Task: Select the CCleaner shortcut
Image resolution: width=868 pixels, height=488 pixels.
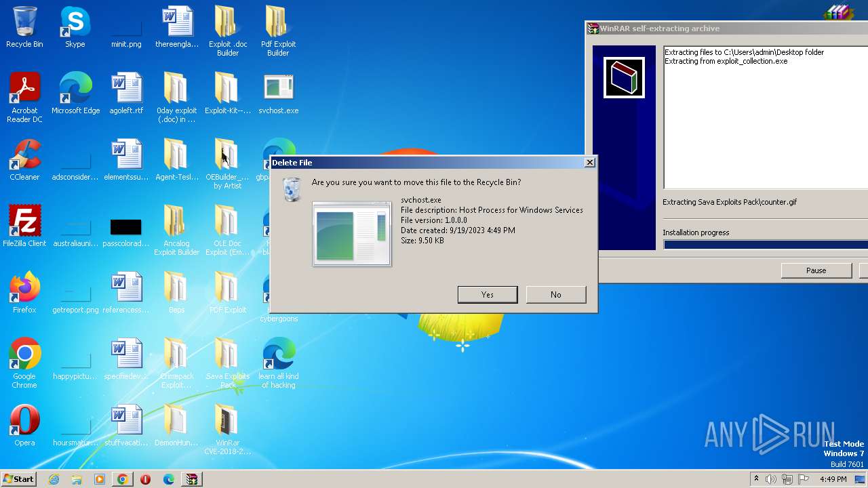Action: (24, 160)
